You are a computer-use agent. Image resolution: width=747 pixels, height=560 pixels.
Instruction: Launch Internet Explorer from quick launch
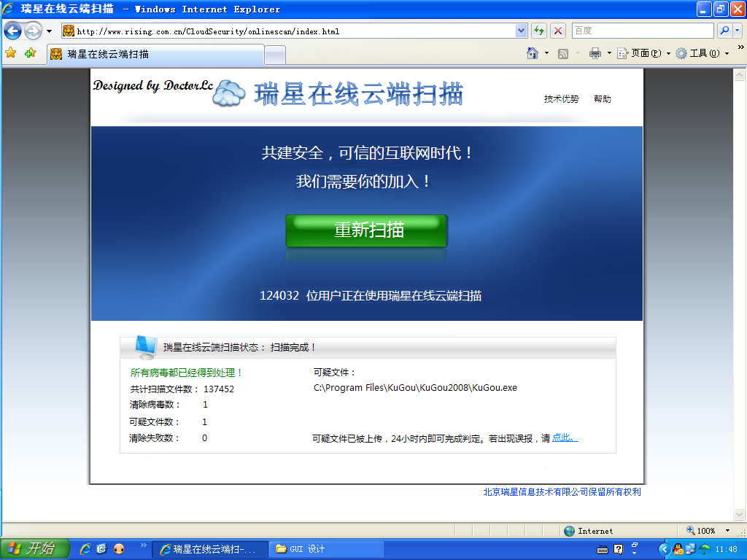pos(86,549)
